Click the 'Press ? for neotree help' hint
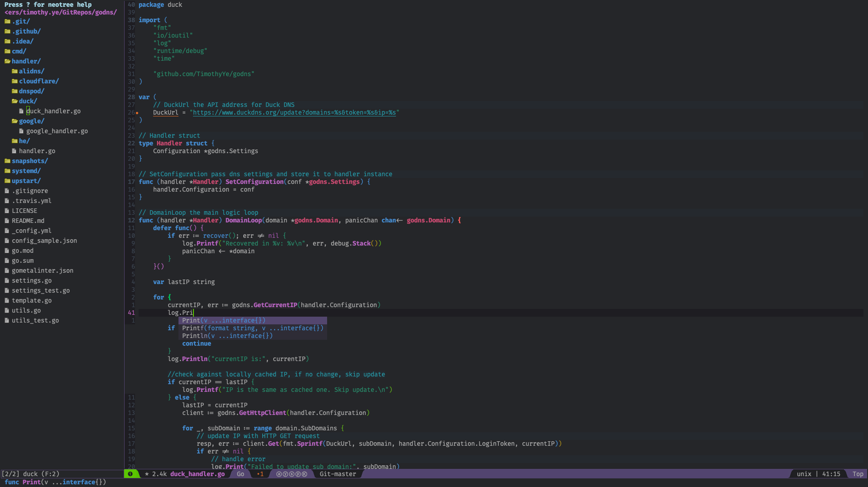868x487 pixels. tap(48, 5)
